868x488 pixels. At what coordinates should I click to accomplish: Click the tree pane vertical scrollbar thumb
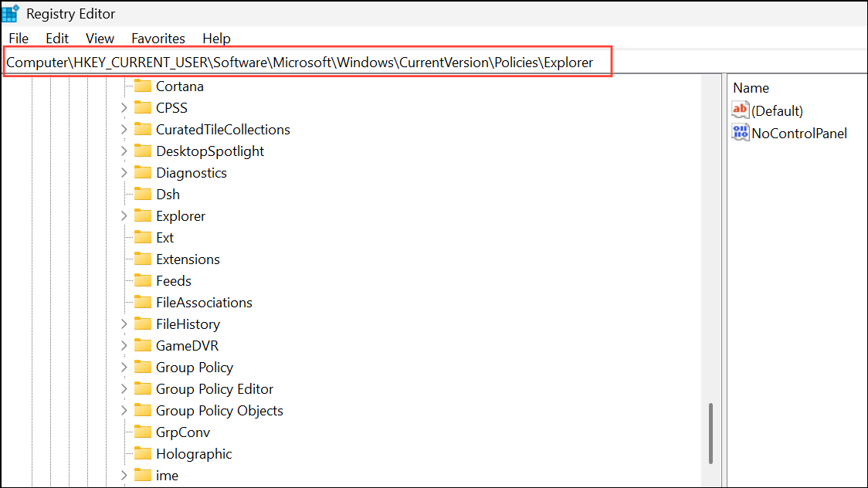pos(710,433)
